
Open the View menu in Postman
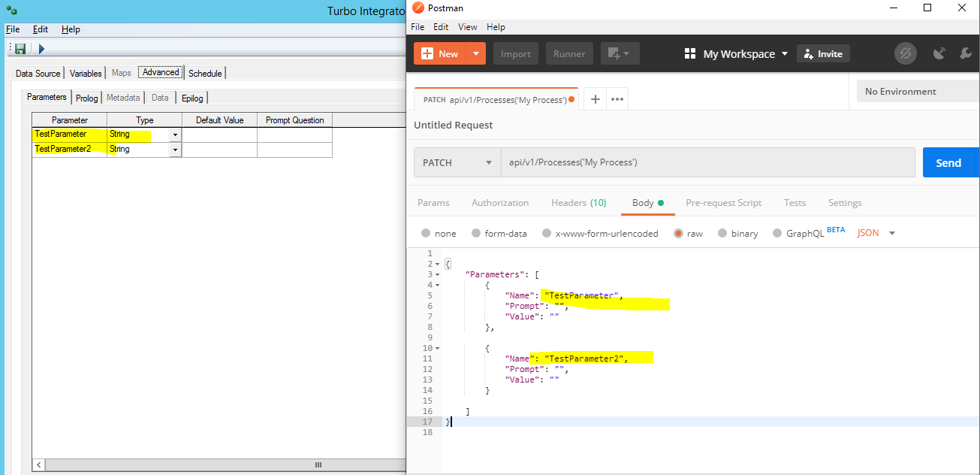(x=468, y=26)
